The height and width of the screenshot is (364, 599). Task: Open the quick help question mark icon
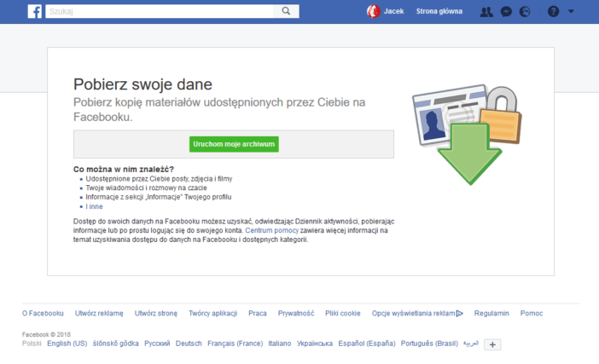(x=553, y=11)
